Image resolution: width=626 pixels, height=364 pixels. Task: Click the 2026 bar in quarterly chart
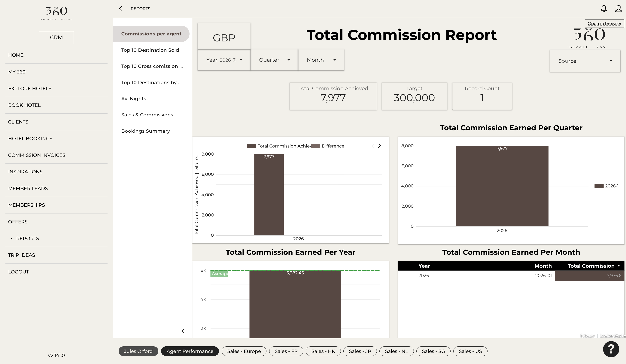click(x=502, y=186)
